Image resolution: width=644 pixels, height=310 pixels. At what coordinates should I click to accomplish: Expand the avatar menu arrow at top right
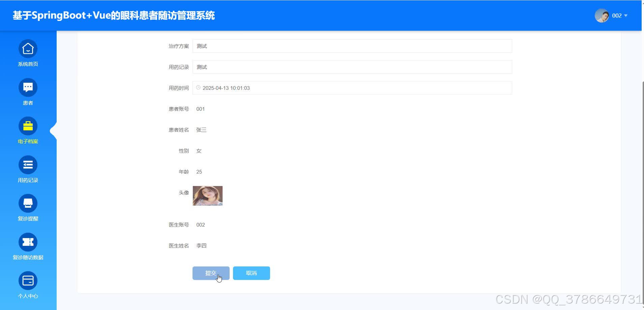[625, 16]
